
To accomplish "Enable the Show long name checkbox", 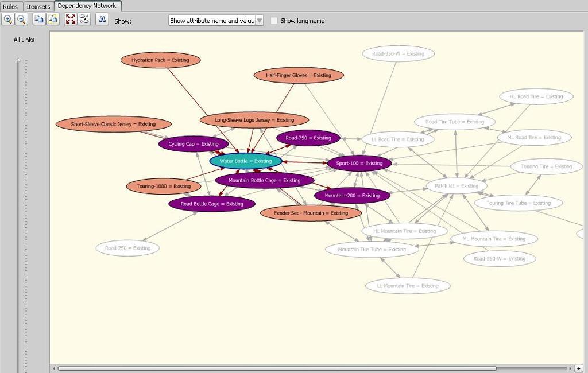I will (x=274, y=21).
